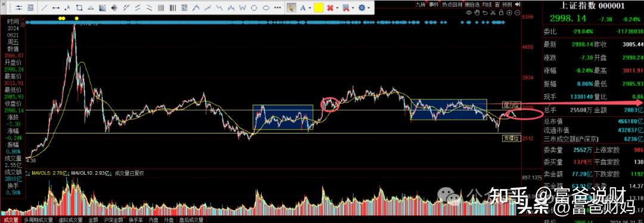Switch to the 虚拟成交量 tab
644x223 pixels.
(x=70, y=219)
